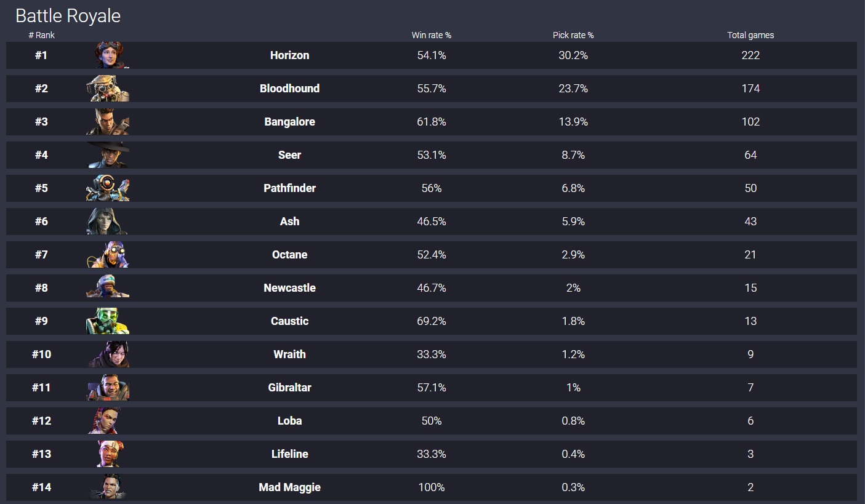The width and height of the screenshot is (865, 504).
Task: Click Bloodhound's character portrait icon
Action: coord(108,89)
